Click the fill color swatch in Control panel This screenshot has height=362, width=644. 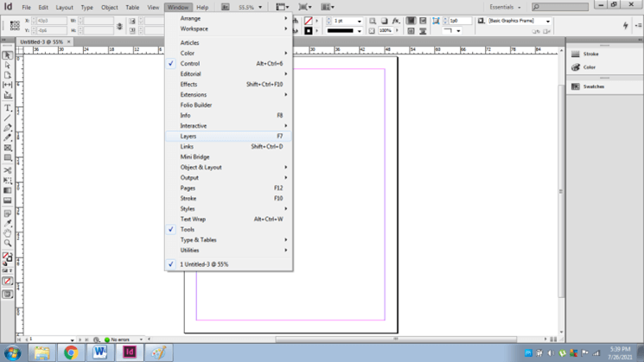pyautogui.click(x=308, y=21)
